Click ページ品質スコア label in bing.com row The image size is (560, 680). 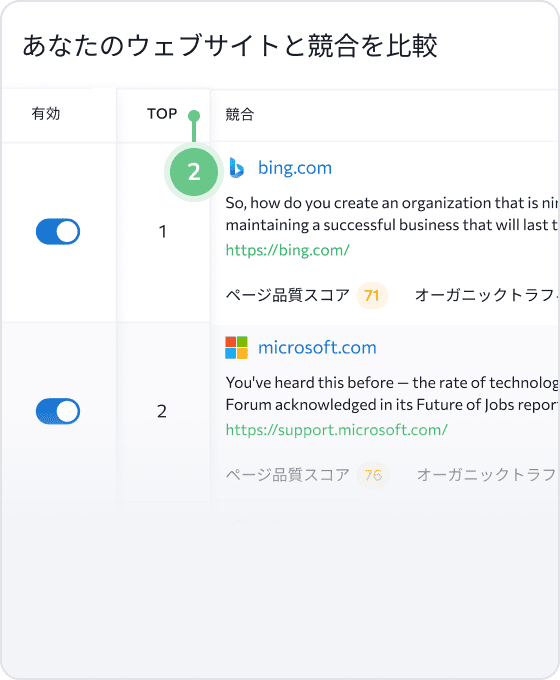288,295
